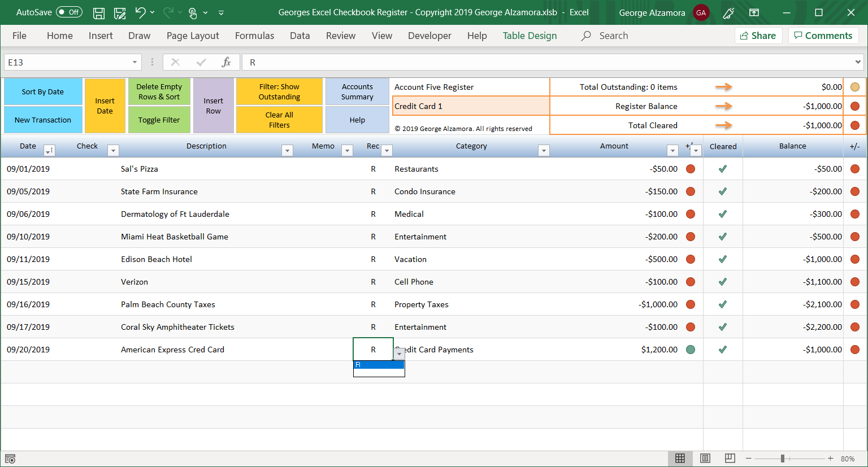
Task: Open Search with the magnifier icon
Action: click(585, 36)
